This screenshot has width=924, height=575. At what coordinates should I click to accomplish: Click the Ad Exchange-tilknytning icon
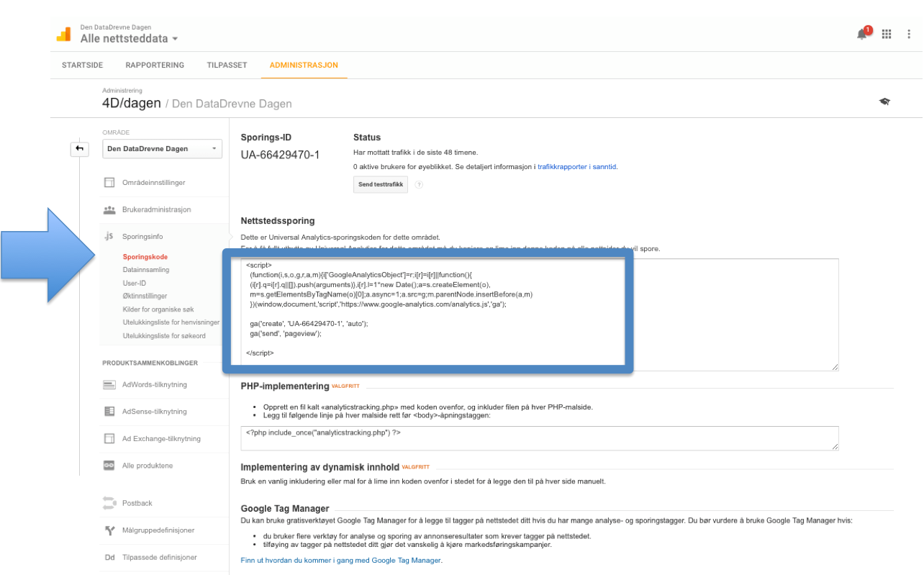click(109, 438)
